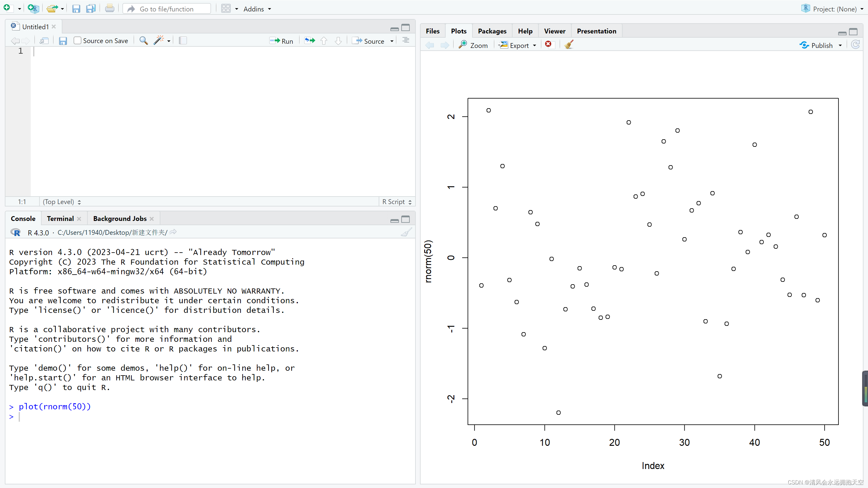Open workspace panes layout icon
Image resolution: width=868 pixels, height=488 pixels.
click(226, 8)
